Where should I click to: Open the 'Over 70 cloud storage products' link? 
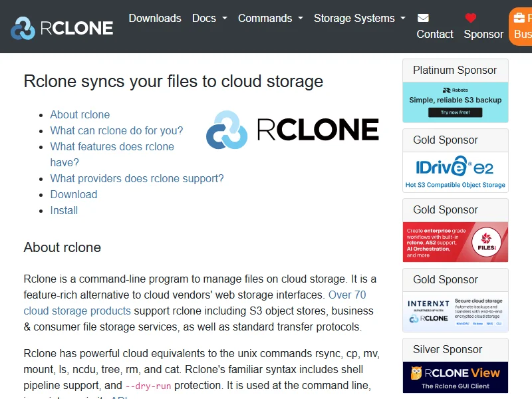pyautogui.click(x=77, y=311)
